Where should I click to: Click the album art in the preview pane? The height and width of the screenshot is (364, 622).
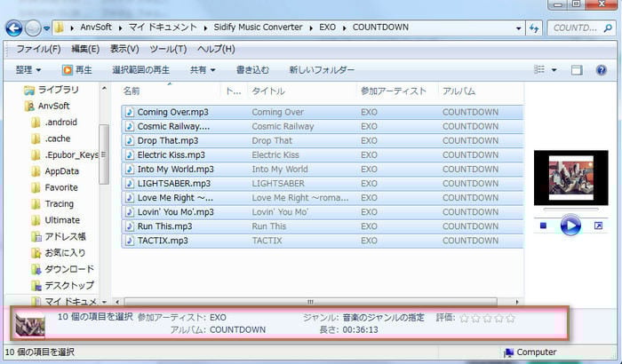[x=570, y=178]
